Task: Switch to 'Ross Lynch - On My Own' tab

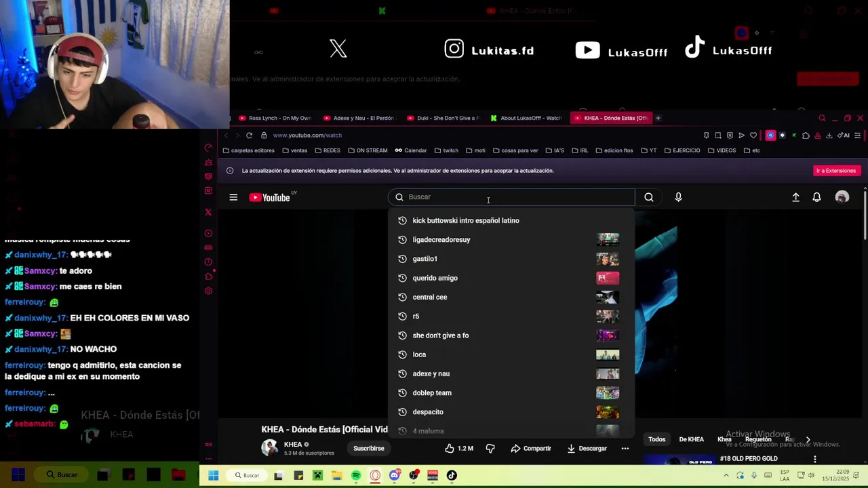Action: click(x=274, y=118)
